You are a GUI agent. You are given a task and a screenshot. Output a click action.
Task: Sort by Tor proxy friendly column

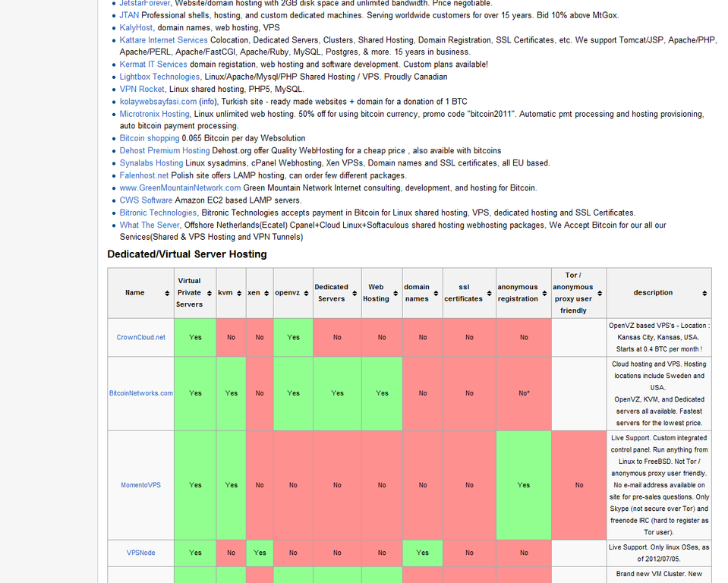pyautogui.click(x=600, y=293)
